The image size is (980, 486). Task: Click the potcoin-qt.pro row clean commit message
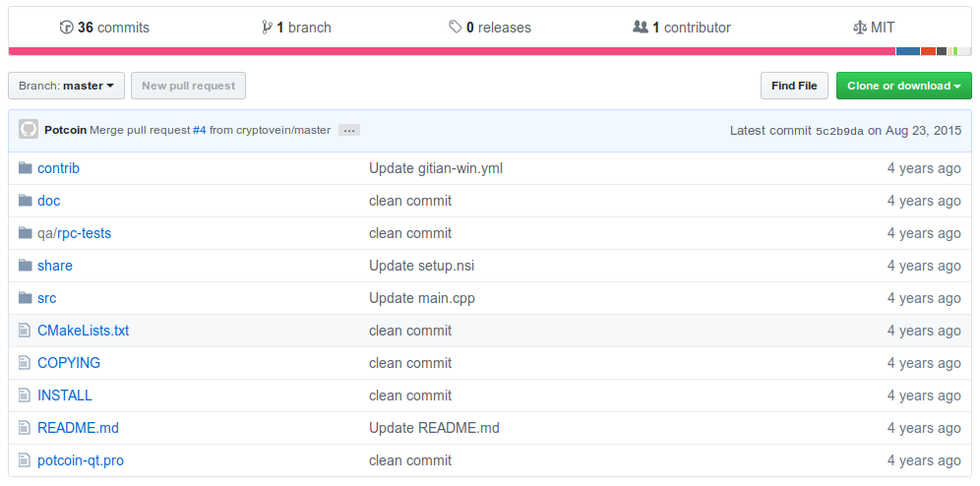[x=410, y=460]
